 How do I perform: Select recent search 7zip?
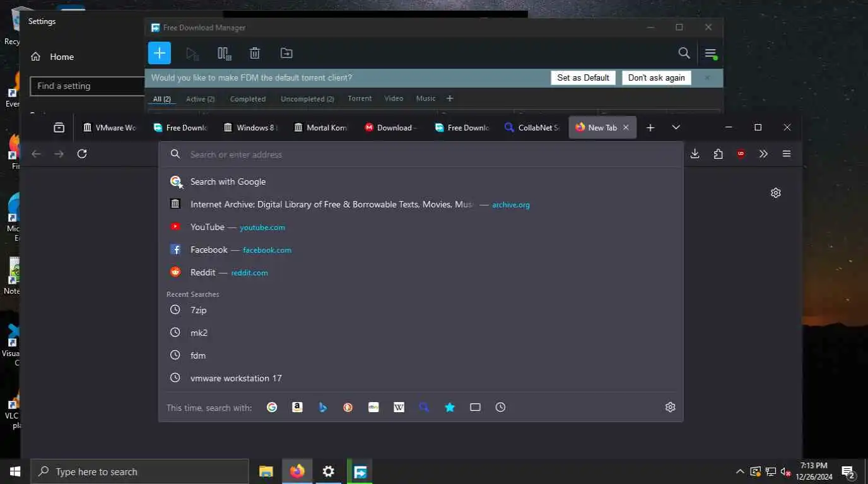[421, 310]
